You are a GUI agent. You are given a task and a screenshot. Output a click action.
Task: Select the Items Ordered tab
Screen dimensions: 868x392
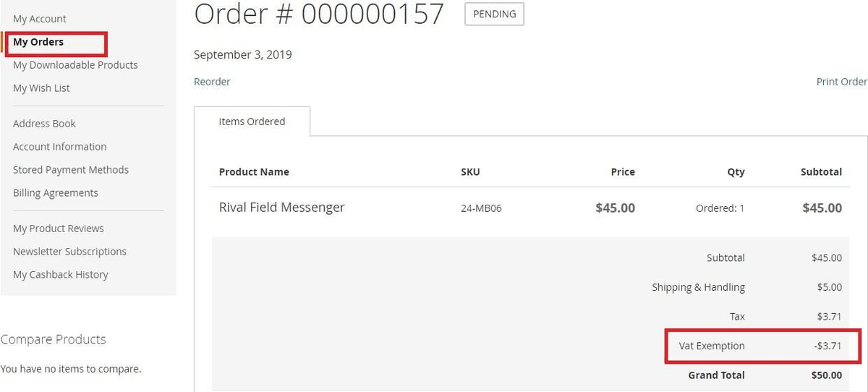pyautogui.click(x=252, y=122)
